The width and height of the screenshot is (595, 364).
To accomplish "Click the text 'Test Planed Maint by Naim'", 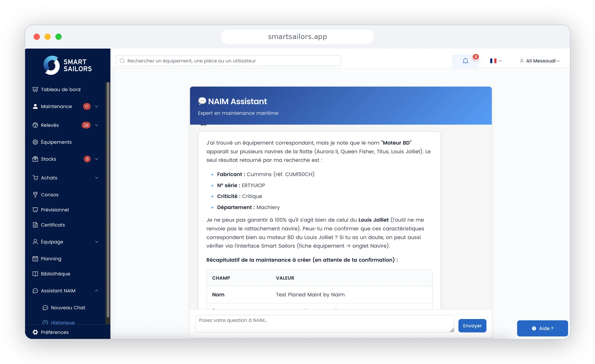I will pyautogui.click(x=310, y=295).
